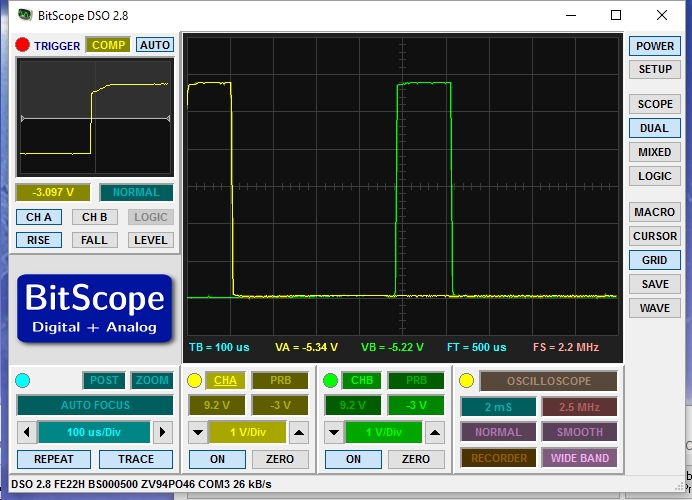Open channel B volts per division dropdown arrow
The height and width of the screenshot is (500, 692).
point(334,433)
